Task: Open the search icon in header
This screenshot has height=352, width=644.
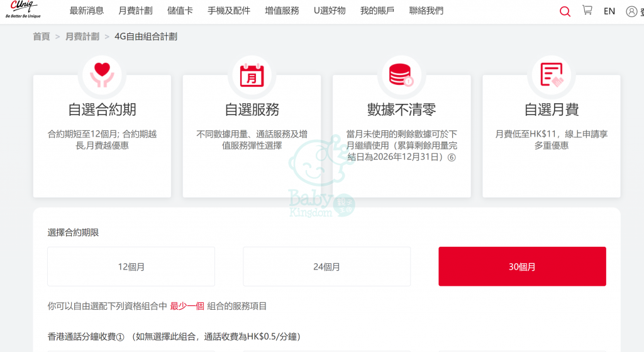Action: click(x=565, y=11)
